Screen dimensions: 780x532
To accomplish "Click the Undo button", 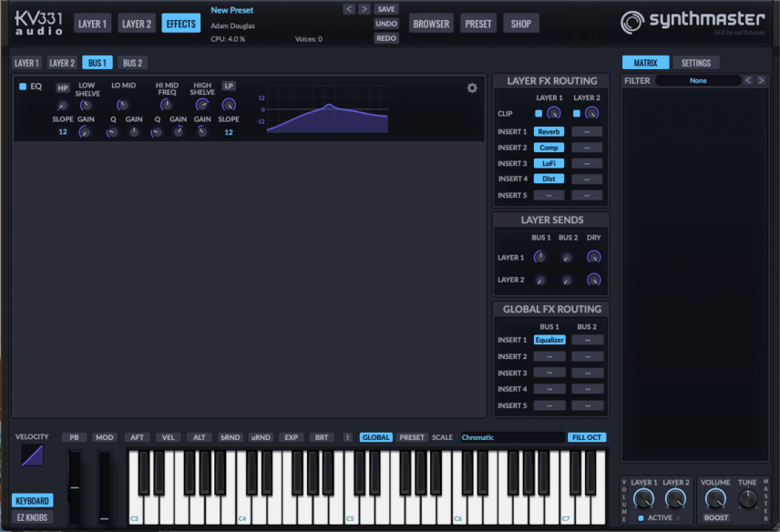I will pos(386,24).
